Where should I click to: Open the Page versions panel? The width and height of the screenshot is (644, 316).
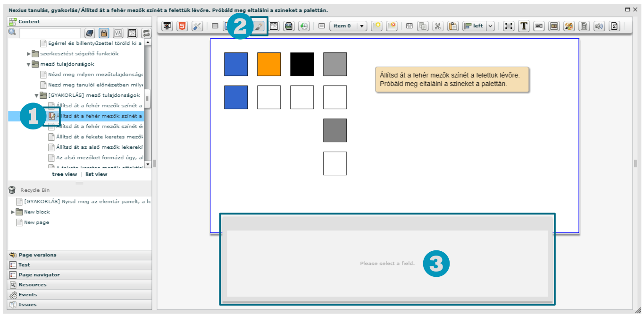pos(37,255)
